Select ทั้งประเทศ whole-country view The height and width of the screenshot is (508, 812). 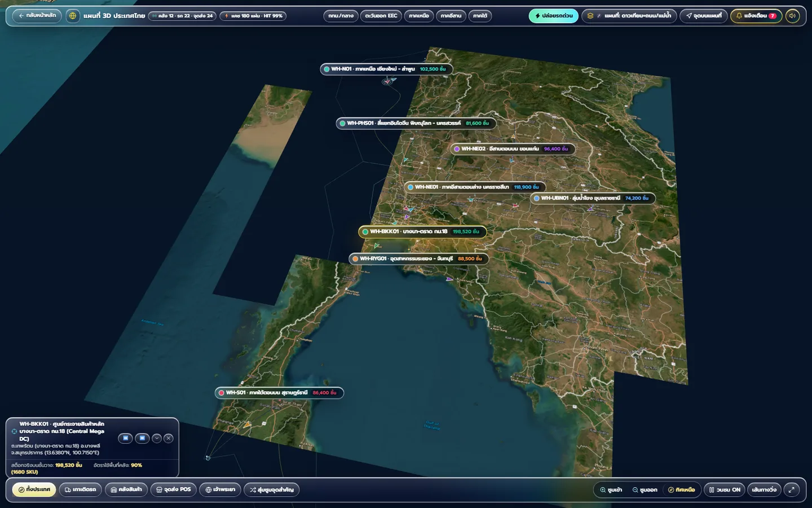tap(34, 490)
